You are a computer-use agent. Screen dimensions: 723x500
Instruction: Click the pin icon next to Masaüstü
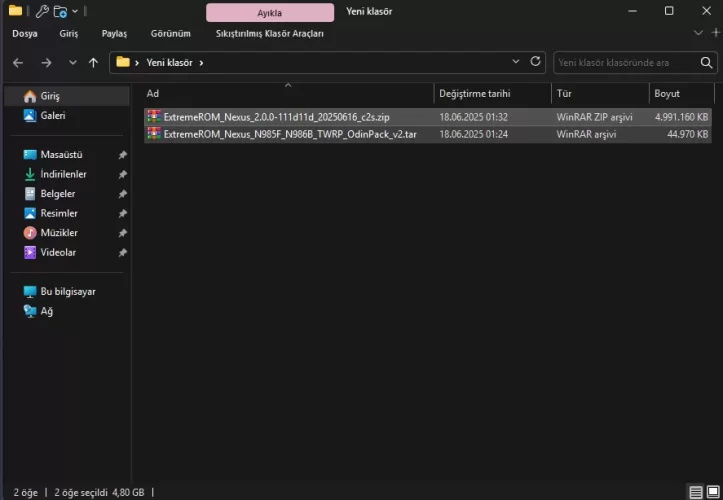click(123, 155)
